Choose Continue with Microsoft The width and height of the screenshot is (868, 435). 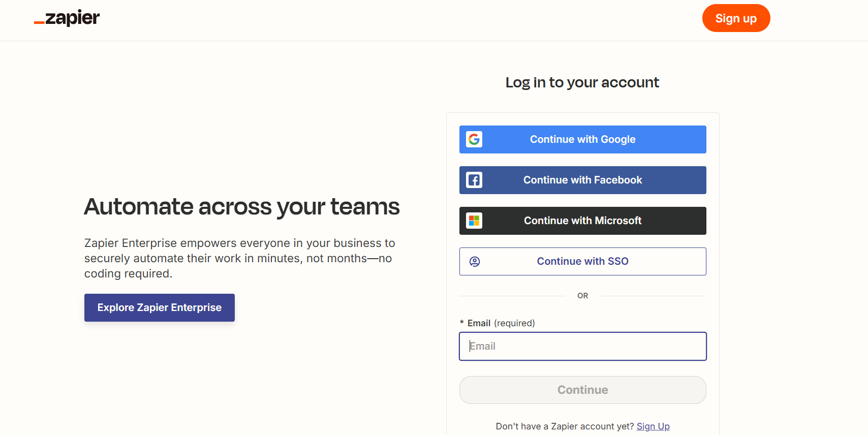[583, 221]
